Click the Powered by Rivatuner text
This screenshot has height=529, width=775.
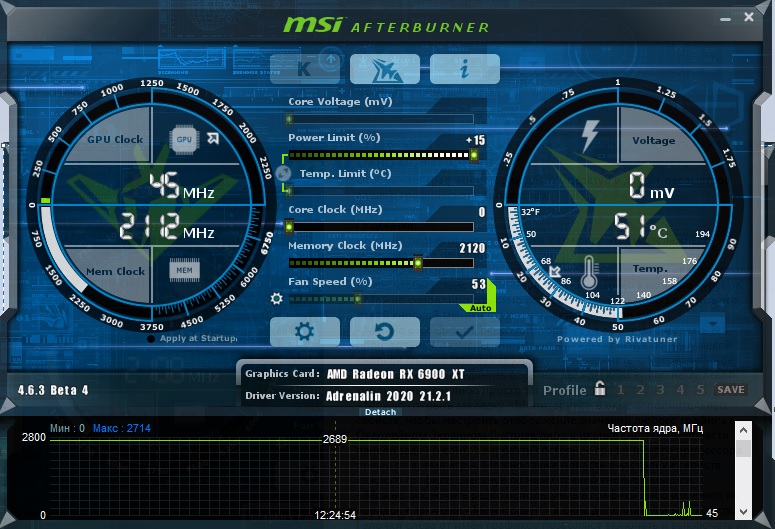click(x=617, y=339)
